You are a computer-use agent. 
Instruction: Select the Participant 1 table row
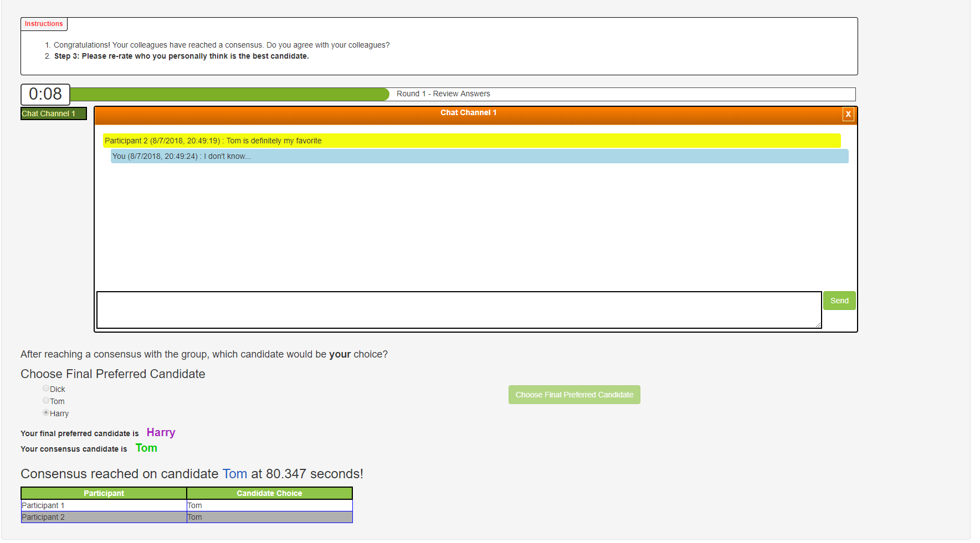pyautogui.click(x=186, y=505)
